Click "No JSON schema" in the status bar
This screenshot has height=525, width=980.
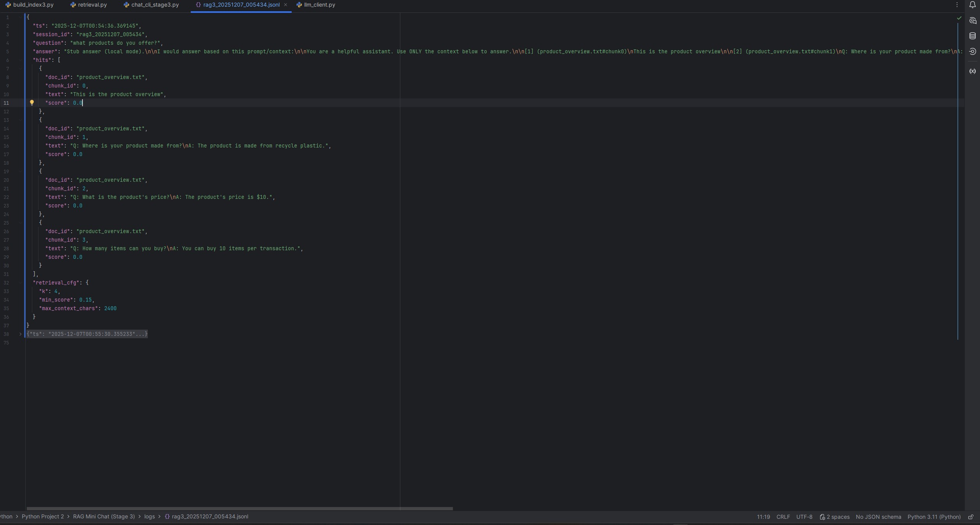(878, 517)
